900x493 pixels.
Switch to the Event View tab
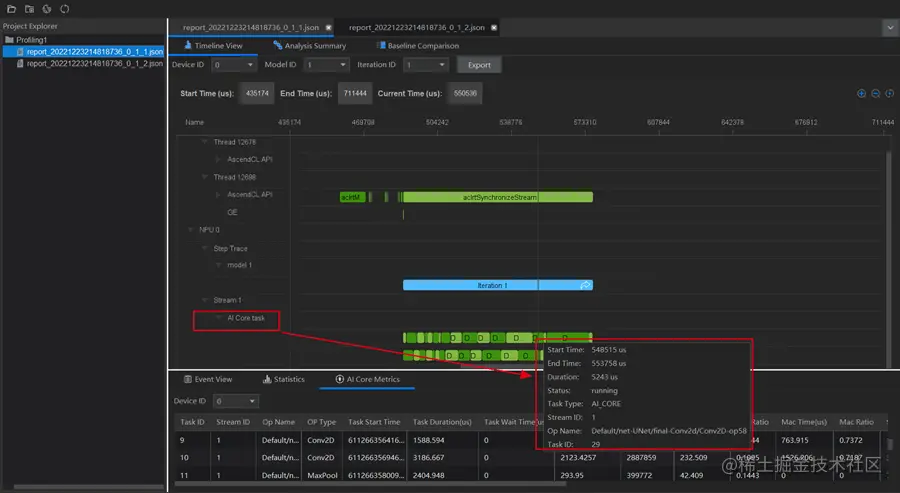pyautogui.click(x=208, y=379)
